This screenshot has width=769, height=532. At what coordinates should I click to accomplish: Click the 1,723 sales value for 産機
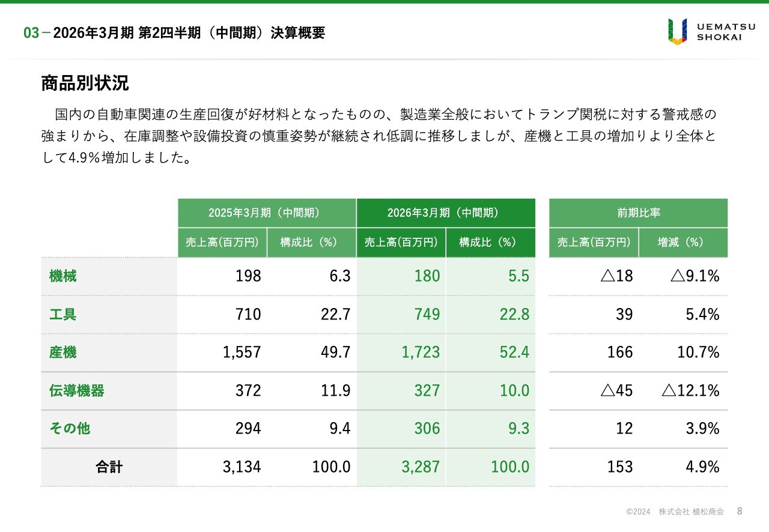421,352
